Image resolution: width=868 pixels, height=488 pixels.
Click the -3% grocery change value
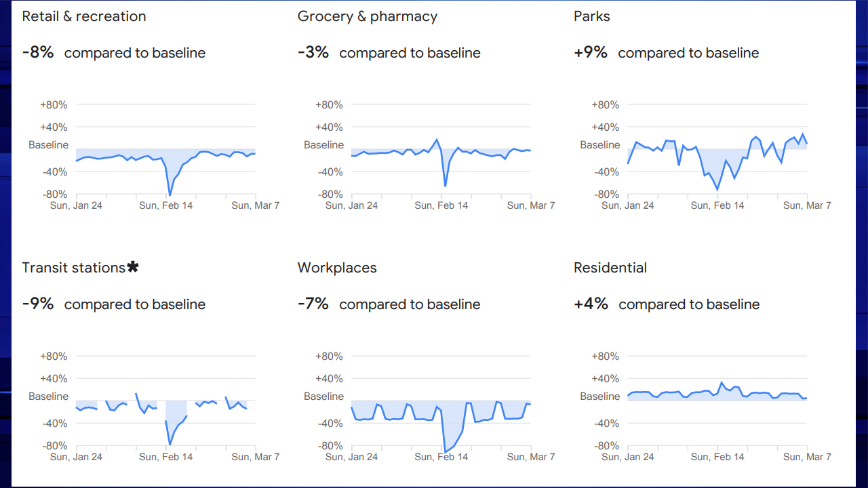313,53
